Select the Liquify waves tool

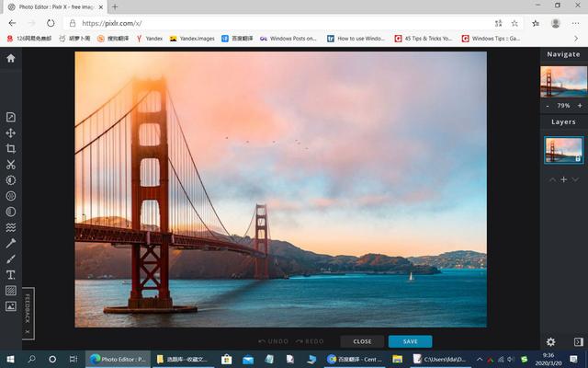pos(11,227)
